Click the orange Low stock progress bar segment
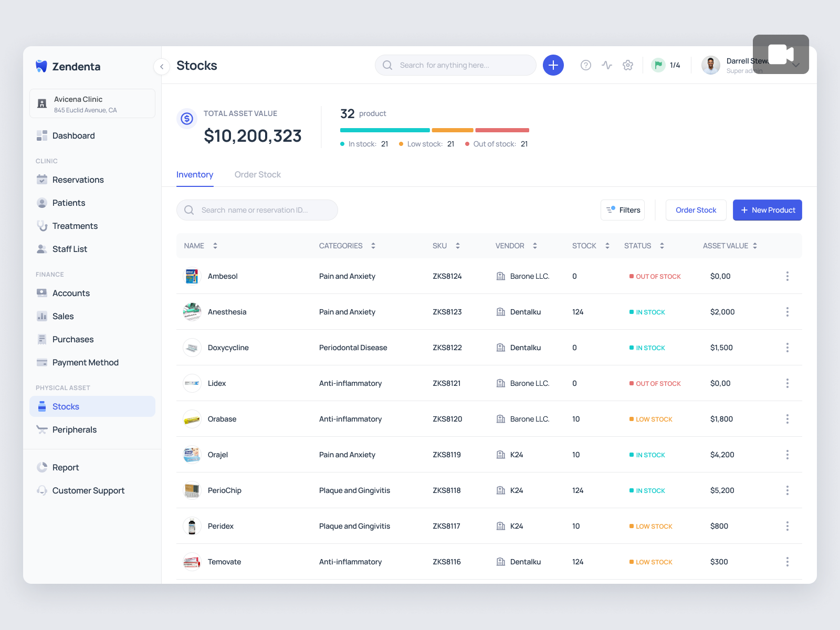This screenshot has width=840, height=630. tap(452, 130)
